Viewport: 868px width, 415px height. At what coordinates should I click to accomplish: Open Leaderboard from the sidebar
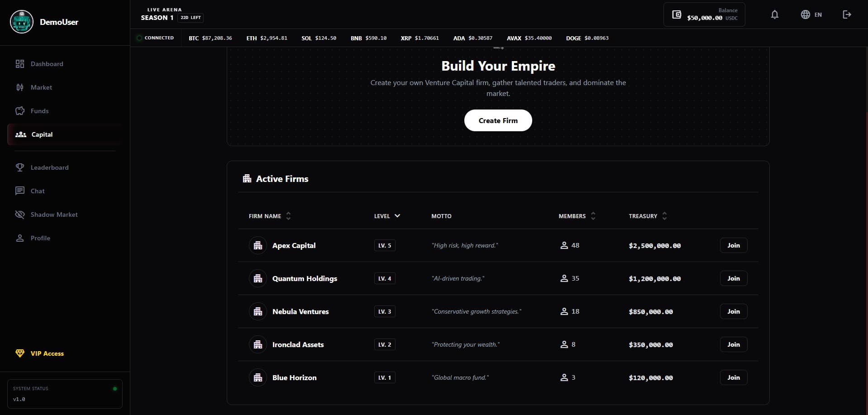(x=49, y=167)
